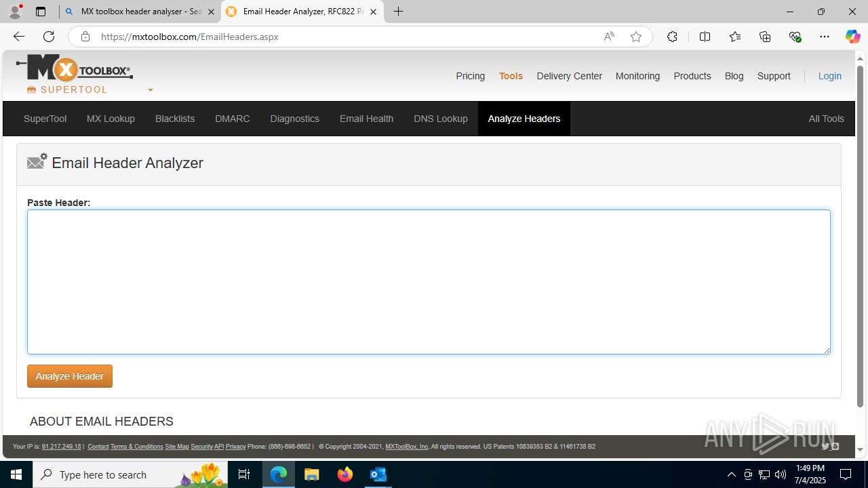Open Site Map footer link

pyautogui.click(x=177, y=447)
